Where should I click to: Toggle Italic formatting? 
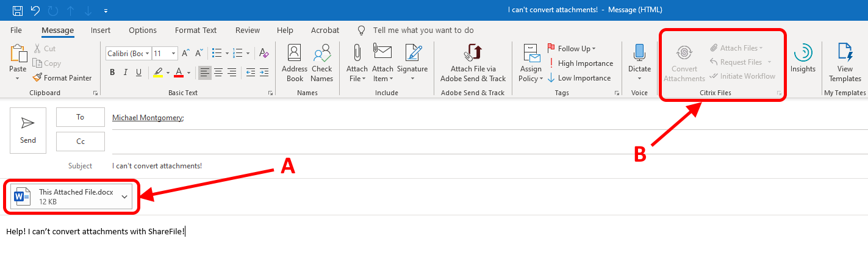(126, 73)
